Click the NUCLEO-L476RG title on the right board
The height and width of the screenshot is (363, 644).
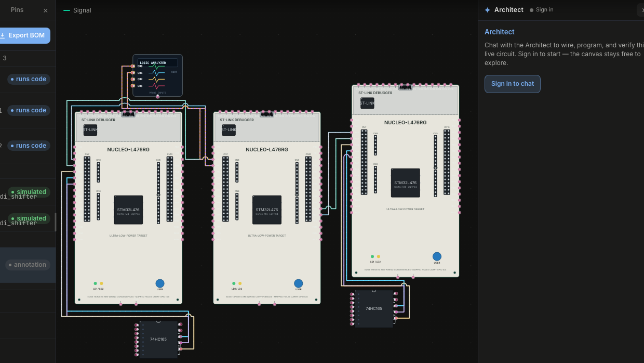(x=406, y=123)
